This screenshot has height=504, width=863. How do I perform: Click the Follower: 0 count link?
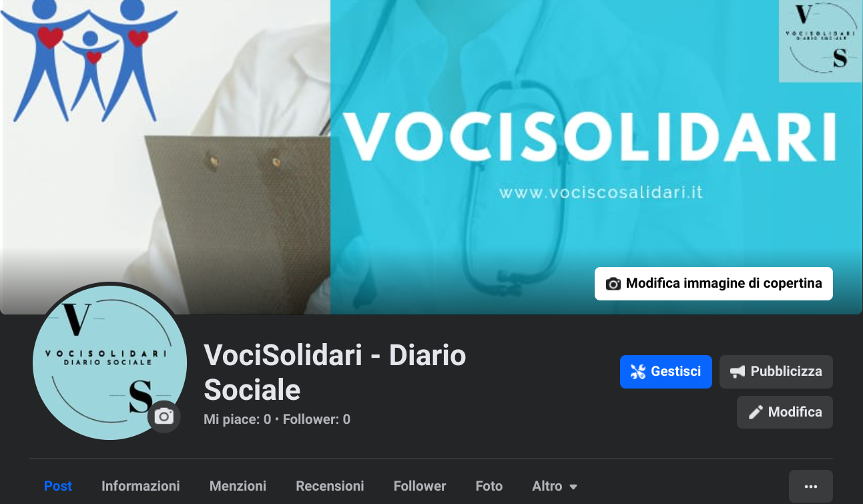[x=316, y=419]
